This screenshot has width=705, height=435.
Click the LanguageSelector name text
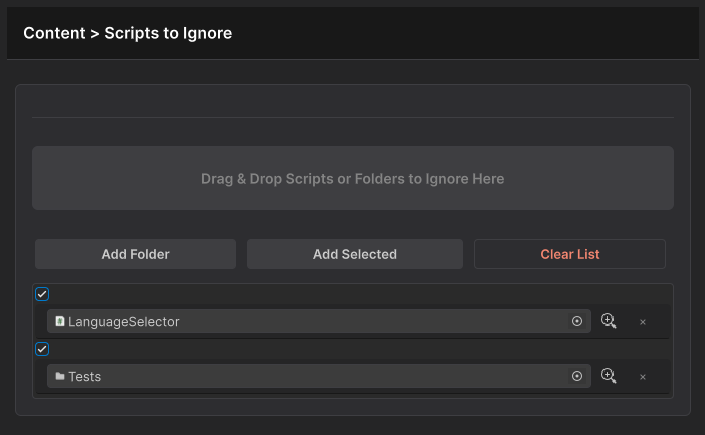click(123, 321)
